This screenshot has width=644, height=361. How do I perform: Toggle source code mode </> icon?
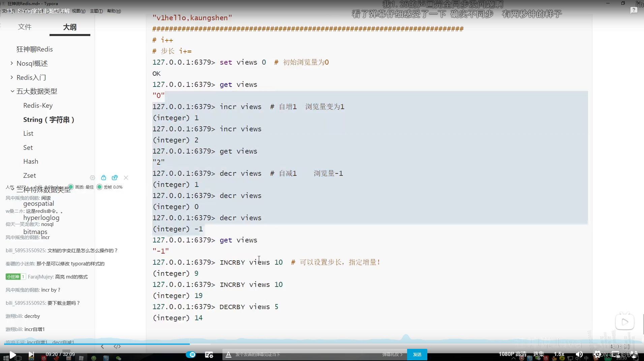117,347
